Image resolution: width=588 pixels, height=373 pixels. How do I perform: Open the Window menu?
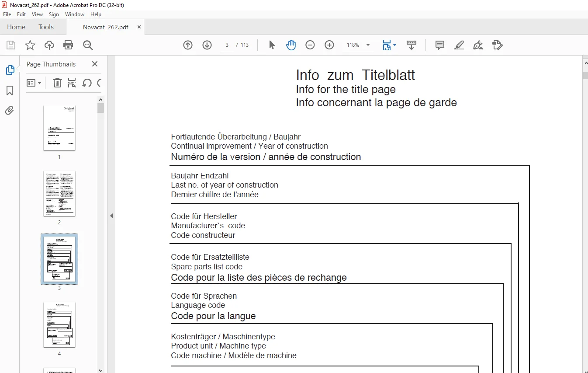point(75,14)
